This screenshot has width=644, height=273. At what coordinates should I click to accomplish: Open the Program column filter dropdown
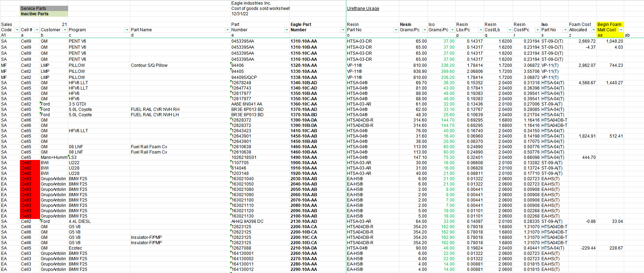point(127,30)
